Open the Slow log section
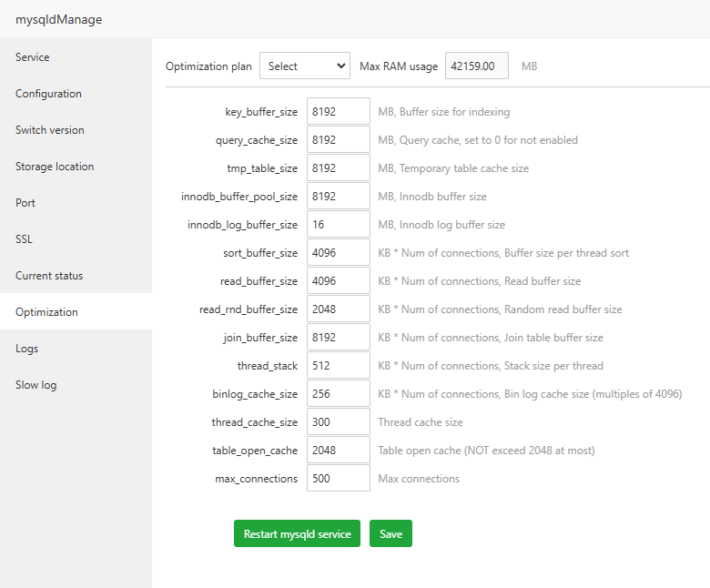This screenshot has height=588, width=710. point(35,385)
